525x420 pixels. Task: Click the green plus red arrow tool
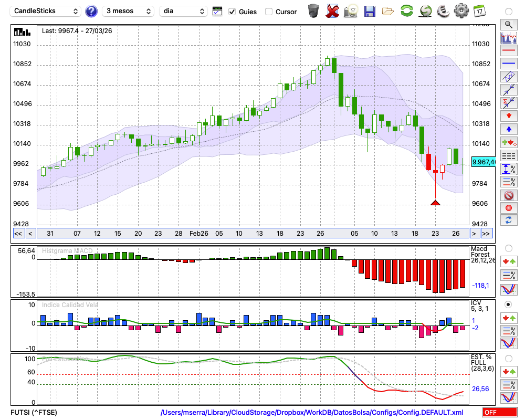coord(509,142)
